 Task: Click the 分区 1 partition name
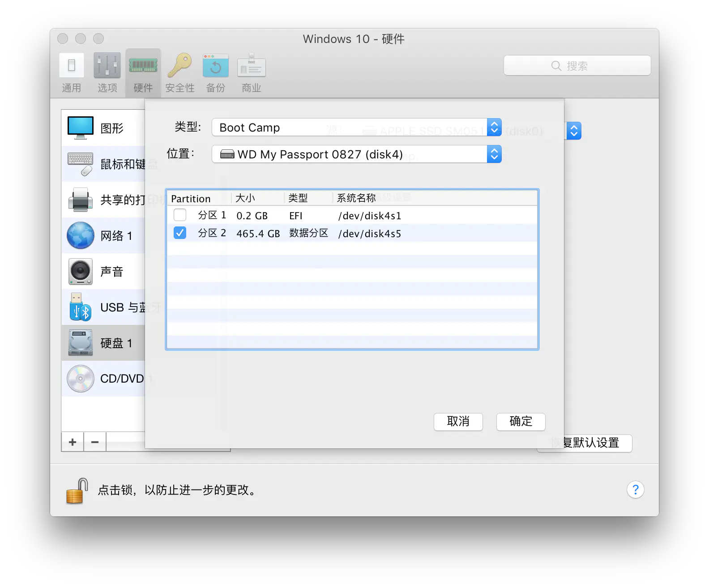pos(212,215)
